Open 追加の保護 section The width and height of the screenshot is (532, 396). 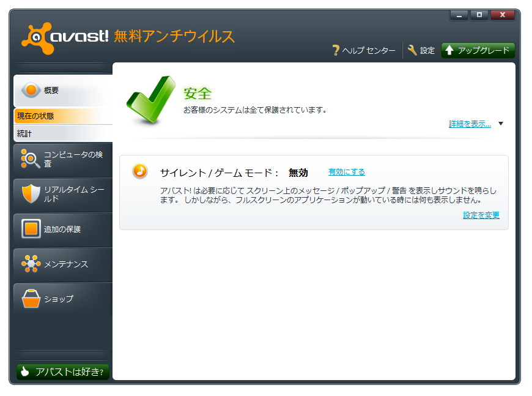click(x=63, y=230)
